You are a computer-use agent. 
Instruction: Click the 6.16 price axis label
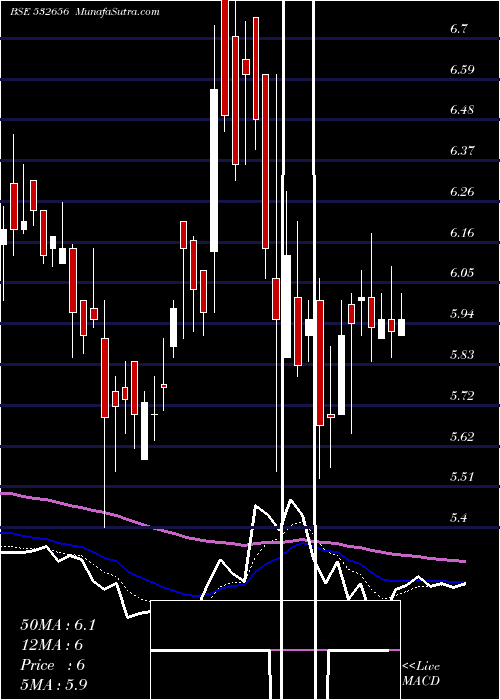pos(462,233)
